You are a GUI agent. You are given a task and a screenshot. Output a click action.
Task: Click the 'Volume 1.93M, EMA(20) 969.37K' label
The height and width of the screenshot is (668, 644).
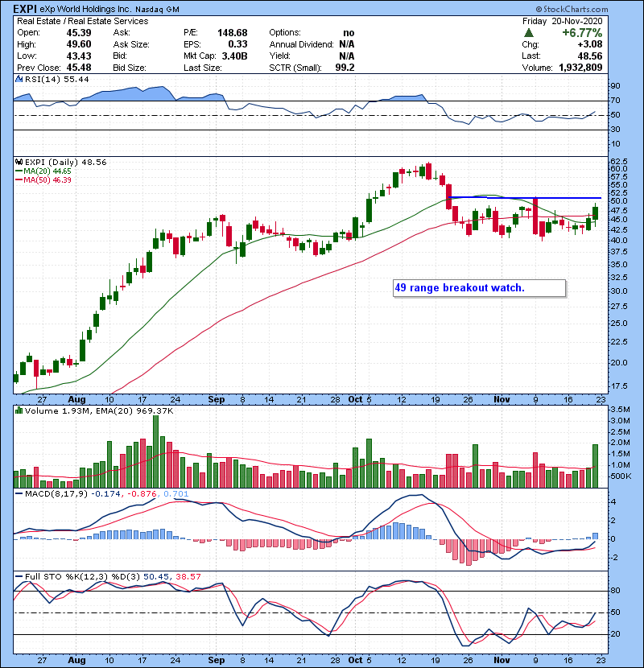click(x=99, y=410)
